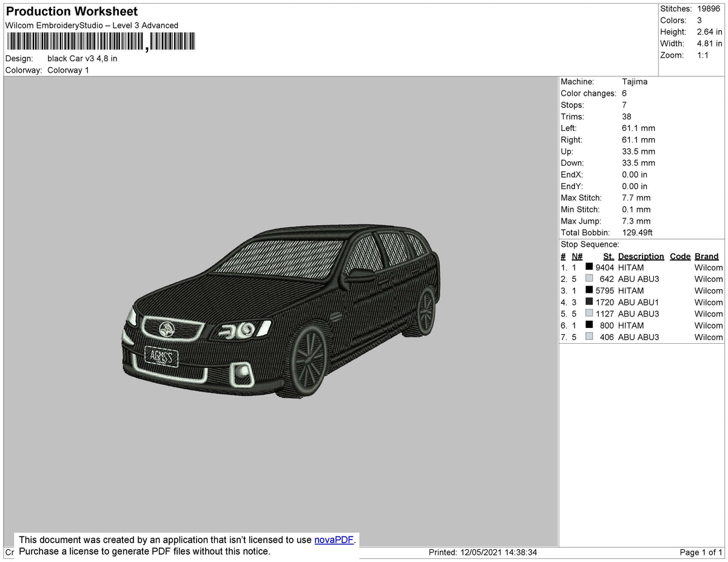This screenshot has height=562, width=728.
Task: Open the Machine Tajima selector
Action: pos(635,81)
